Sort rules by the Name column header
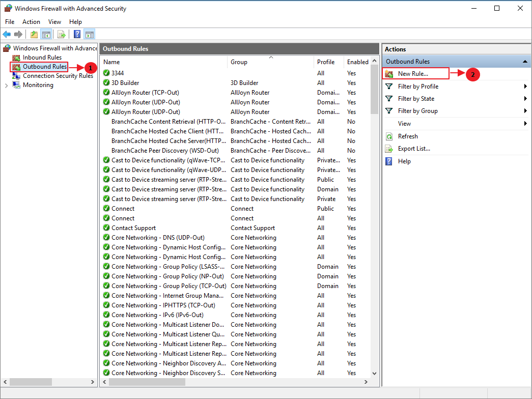The image size is (532, 399). click(x=164, y=62)
